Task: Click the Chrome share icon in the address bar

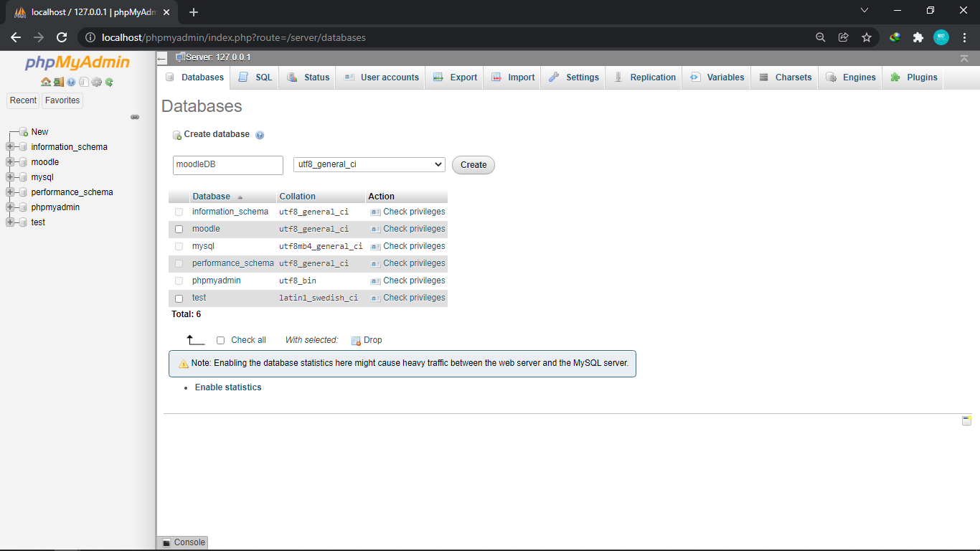Action: [x=844, y=37]
